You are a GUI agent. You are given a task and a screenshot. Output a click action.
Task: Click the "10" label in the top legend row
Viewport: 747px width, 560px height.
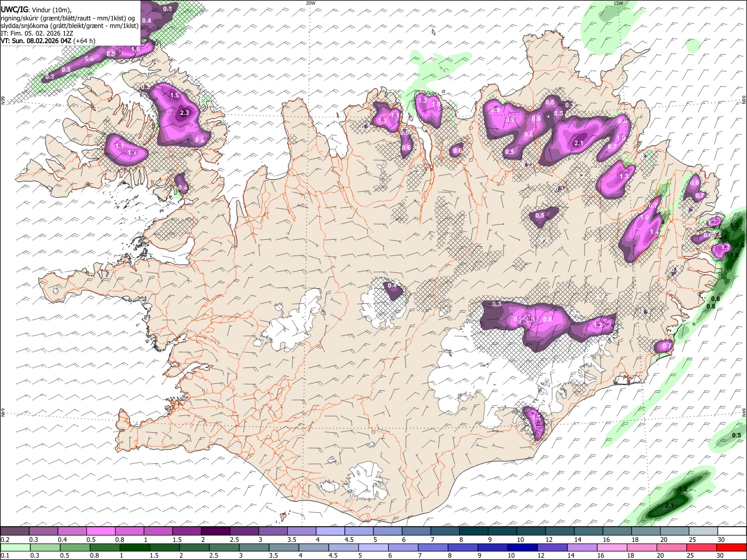[520, 540]
